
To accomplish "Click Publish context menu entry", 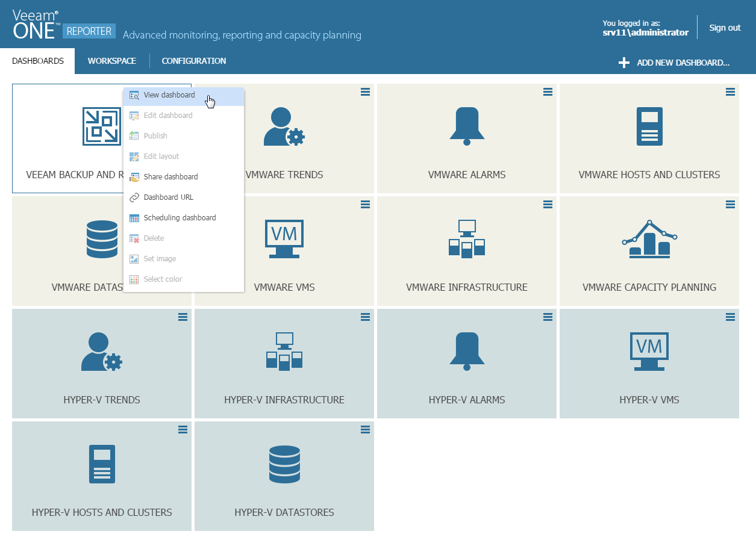I will coord(184,136).
